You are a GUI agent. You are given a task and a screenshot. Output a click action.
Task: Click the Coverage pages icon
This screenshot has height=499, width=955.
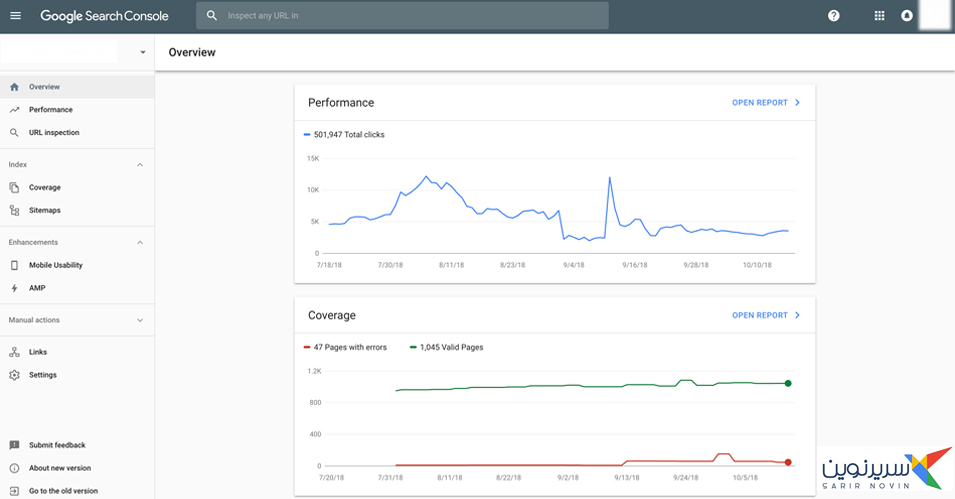tap(15, 188)
